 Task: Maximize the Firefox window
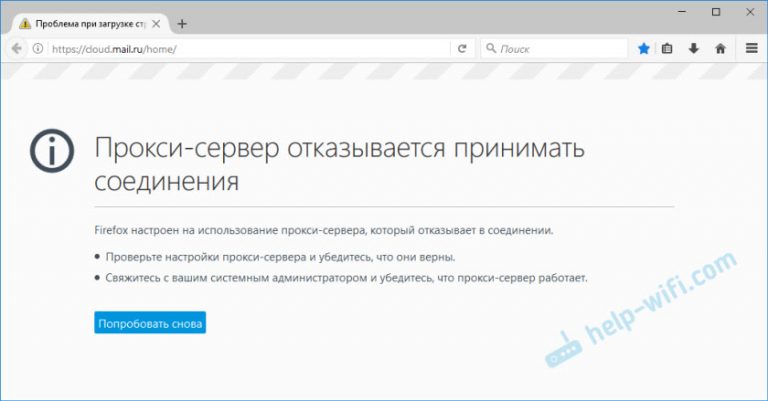tap(716, 12)
